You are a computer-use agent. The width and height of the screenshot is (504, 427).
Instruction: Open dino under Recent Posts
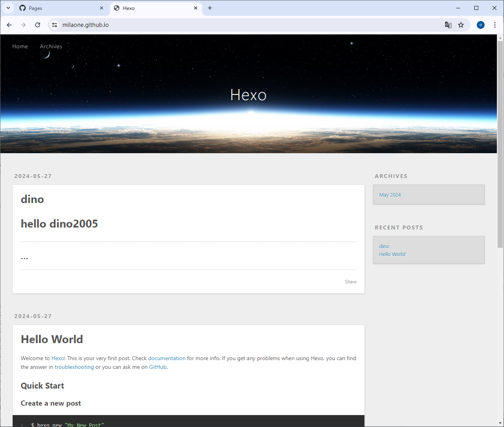click(x=384, y=246)
